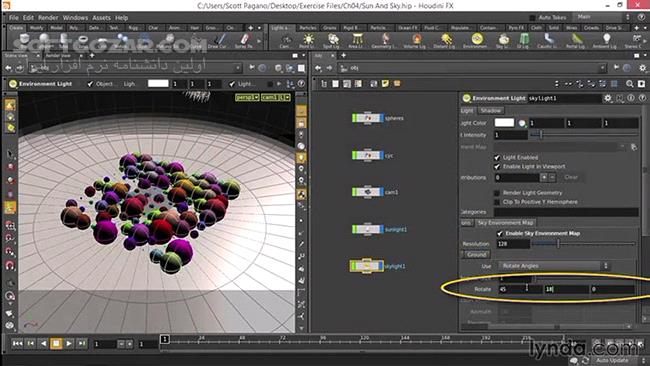This screenshot has width=650, height=366.
Task: Select the Sky Light shelf tool
Action: [503, 41]
